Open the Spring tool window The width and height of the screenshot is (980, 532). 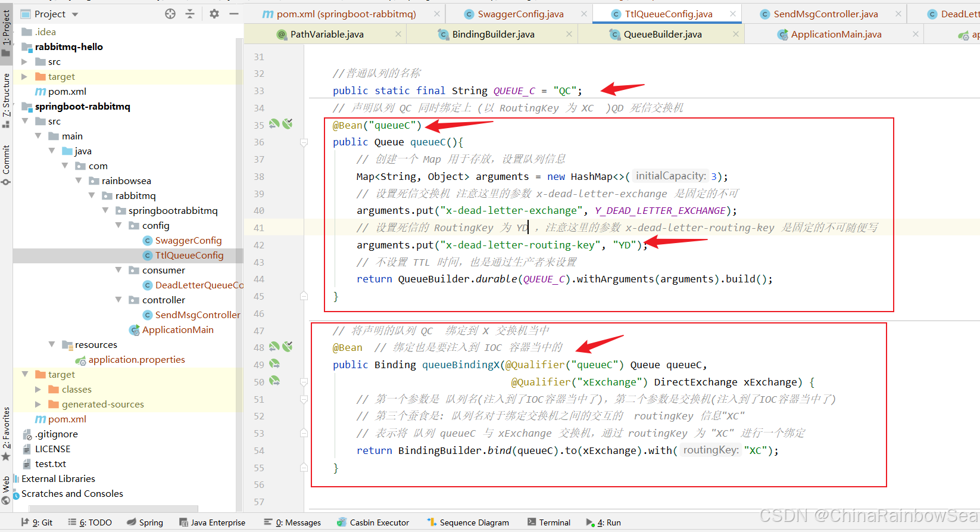(145, 522)
